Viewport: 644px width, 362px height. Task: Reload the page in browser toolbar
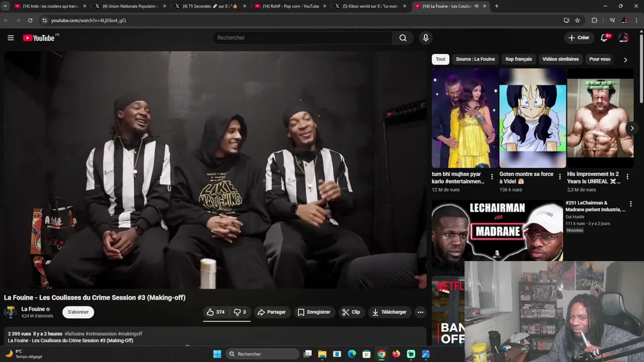(x=30, y=20)
